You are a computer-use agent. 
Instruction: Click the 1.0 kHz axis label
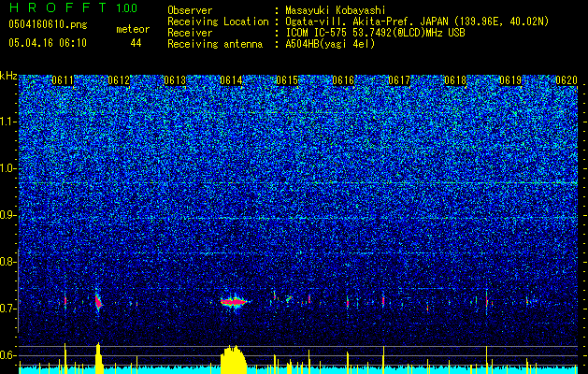(x=8, y=168)
